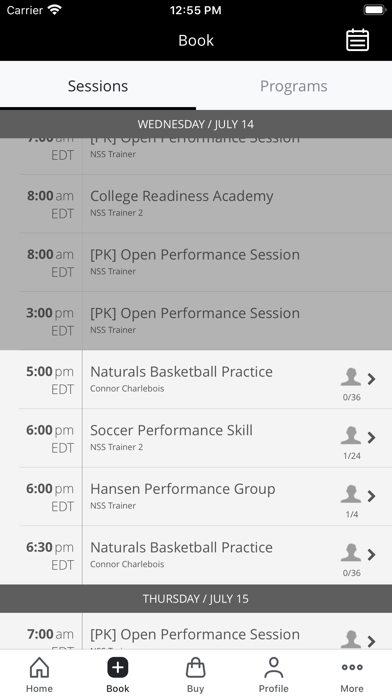The height and width of the screenshot is (696, 392).
Task: Open Soccer Performance Skill session
Action: pos(196,438)
